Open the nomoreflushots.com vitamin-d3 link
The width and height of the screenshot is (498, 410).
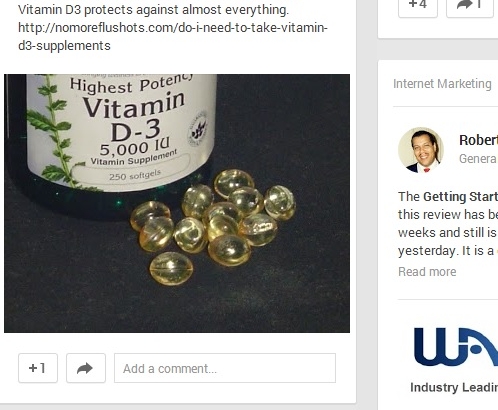pyautogui.click(x=173, y=36)
